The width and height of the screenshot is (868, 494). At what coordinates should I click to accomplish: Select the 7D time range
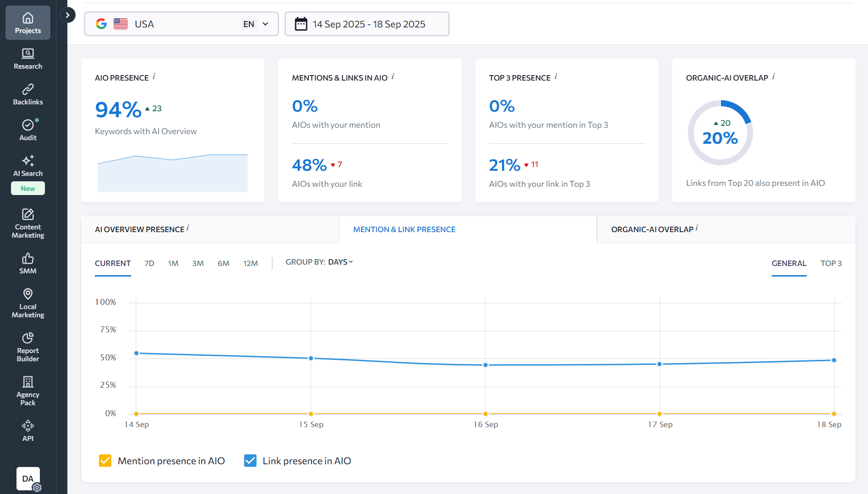click(x=149, y=263)
